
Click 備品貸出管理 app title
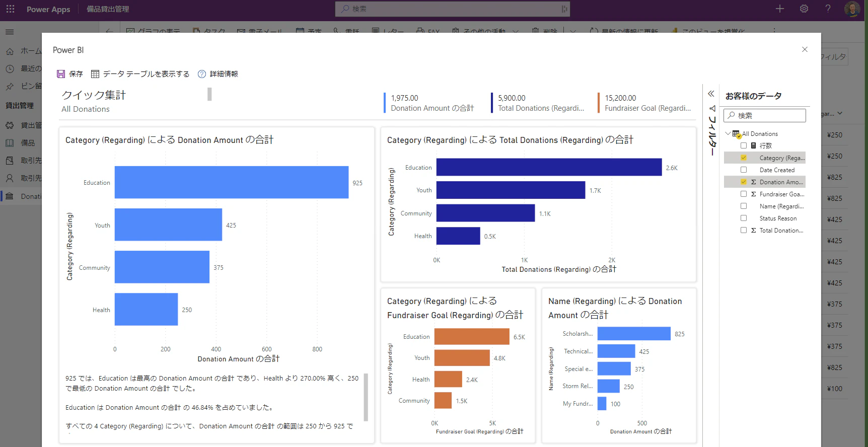(108, 9)
